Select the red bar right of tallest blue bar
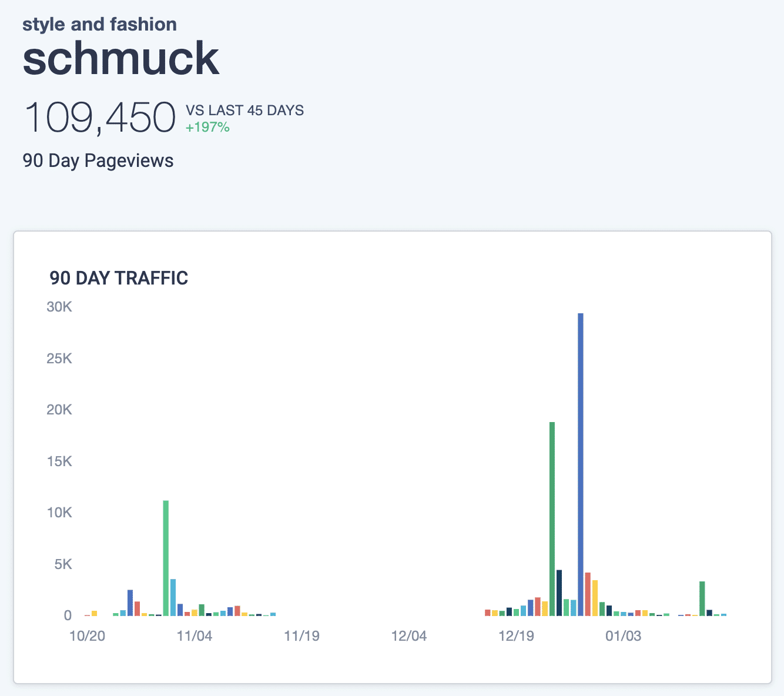 [588, 594]
